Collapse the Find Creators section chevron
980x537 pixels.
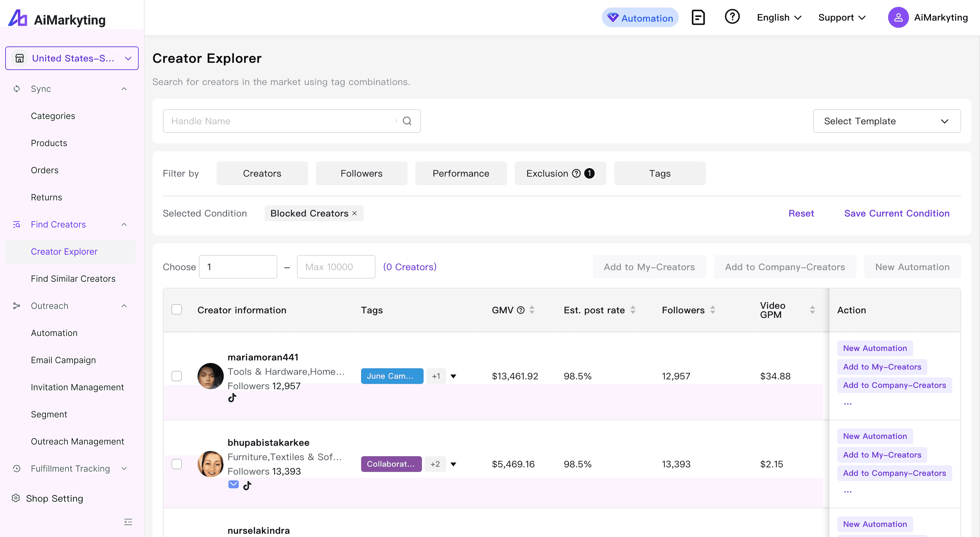[124, 224]
